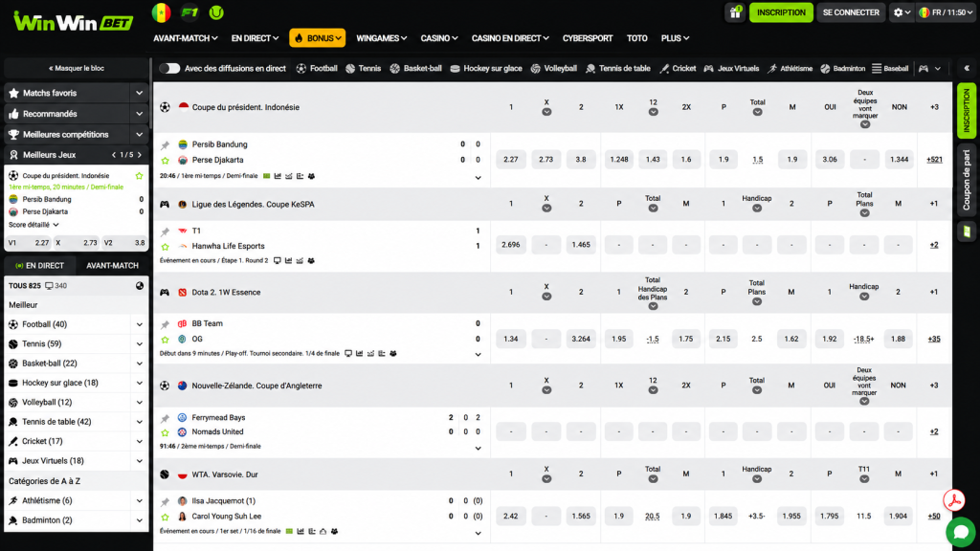Favorite Hanwha Life Esports match star
This screenshot has height=551, width=980.
[x=165, y=247]
